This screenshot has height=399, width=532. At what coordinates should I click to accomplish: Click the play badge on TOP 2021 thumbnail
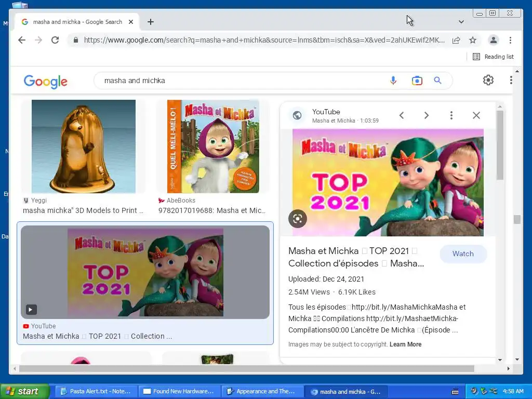pos(31,310)
